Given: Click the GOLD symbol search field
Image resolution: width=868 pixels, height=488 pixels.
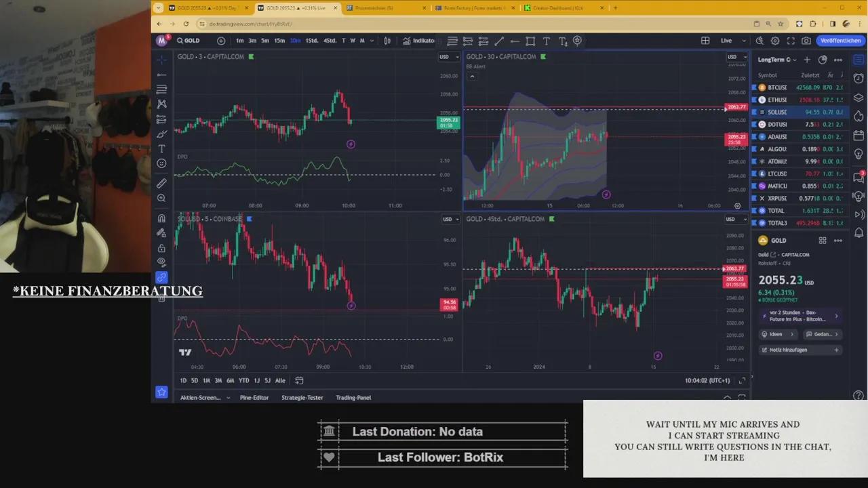Looking at the screenshot, I should pyautogui.click(x=192, y=41).
